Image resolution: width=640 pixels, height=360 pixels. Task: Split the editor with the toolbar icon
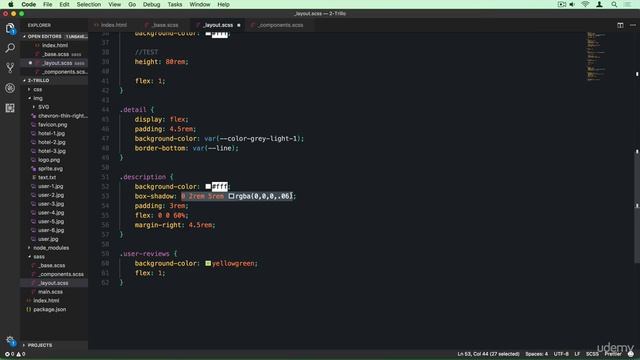[x=620, y=25]
